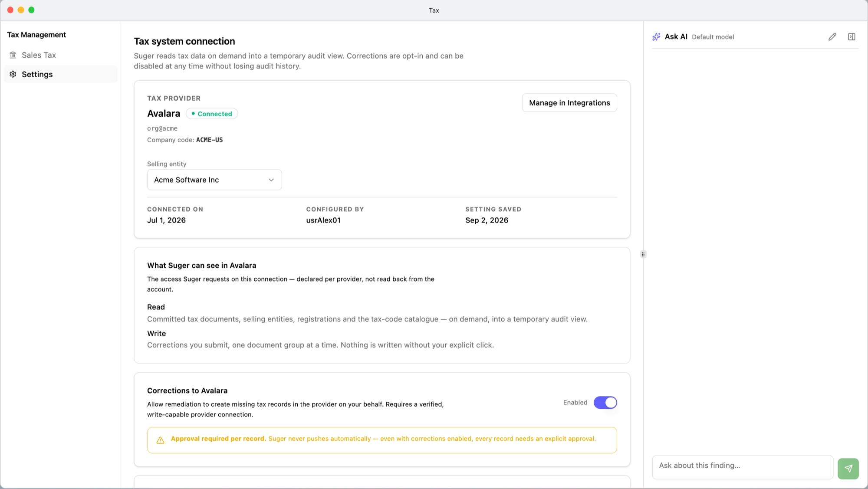
Task: Click the Connected status badge
Action: (x=212, y=114)
